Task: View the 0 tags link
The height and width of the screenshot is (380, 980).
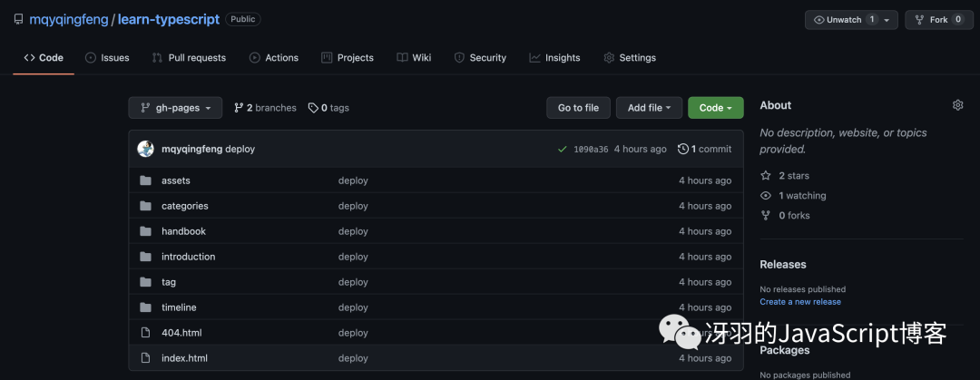Action: click(328, 108)
